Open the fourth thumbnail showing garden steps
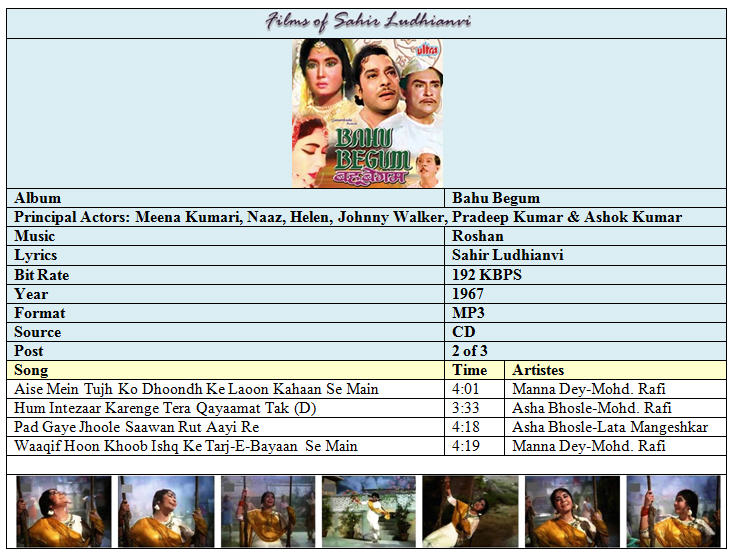This screenshot has width=732, height=554. click(369, 512)
